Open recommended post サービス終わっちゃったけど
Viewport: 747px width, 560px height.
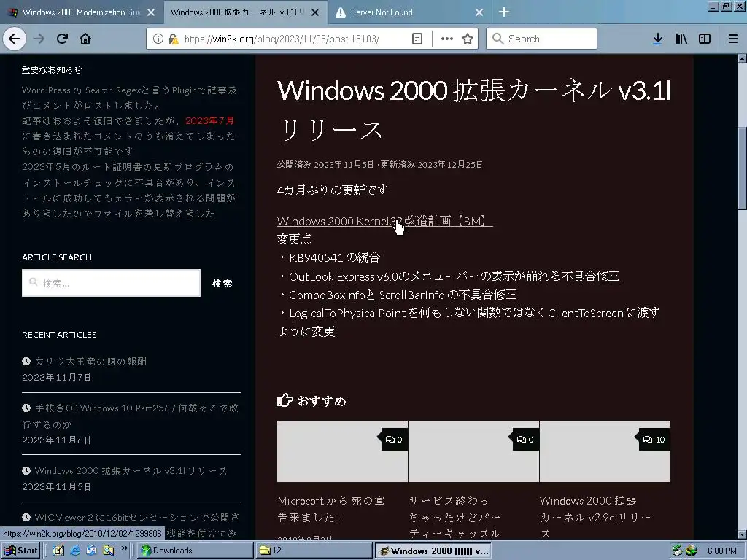click(454, 517)
